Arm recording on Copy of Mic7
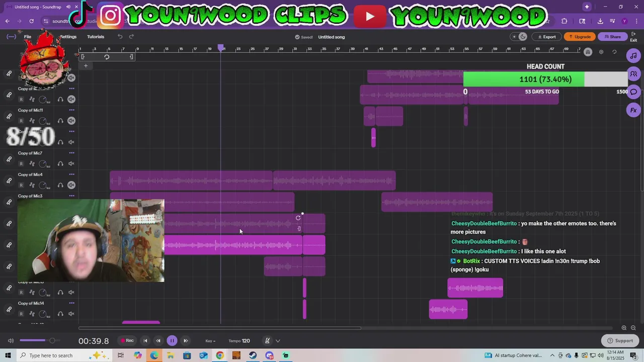Image resolution: width=644 pixels, height=362 pixels. coord(21,163)
